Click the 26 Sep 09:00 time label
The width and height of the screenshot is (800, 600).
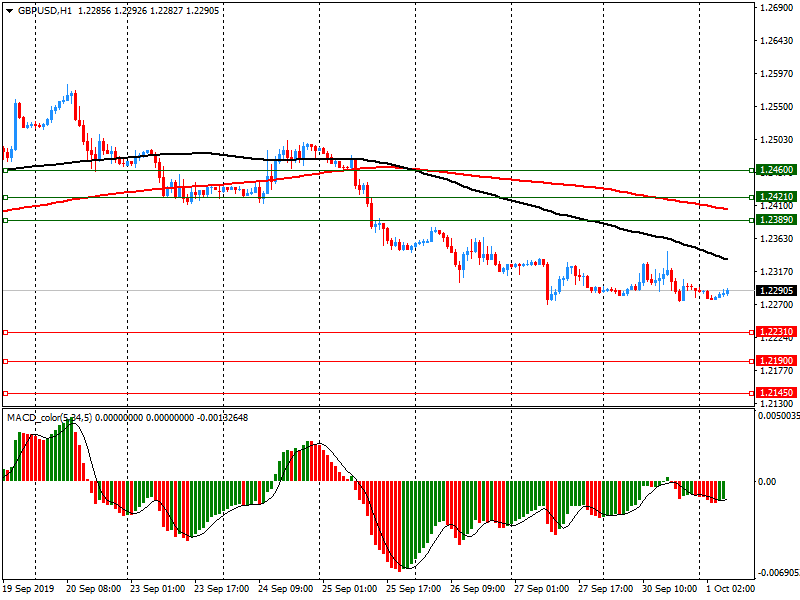pos(478,589)
